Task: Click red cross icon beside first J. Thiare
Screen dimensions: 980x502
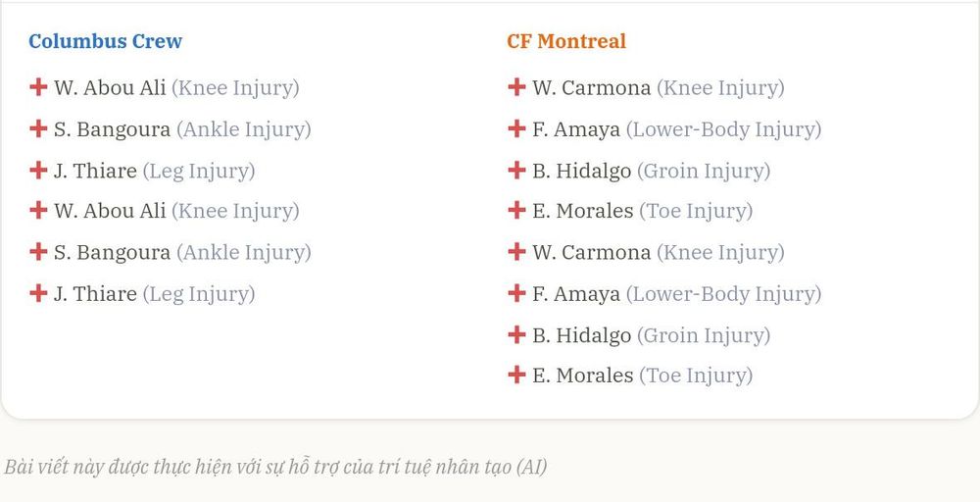Action: [38, 170]
